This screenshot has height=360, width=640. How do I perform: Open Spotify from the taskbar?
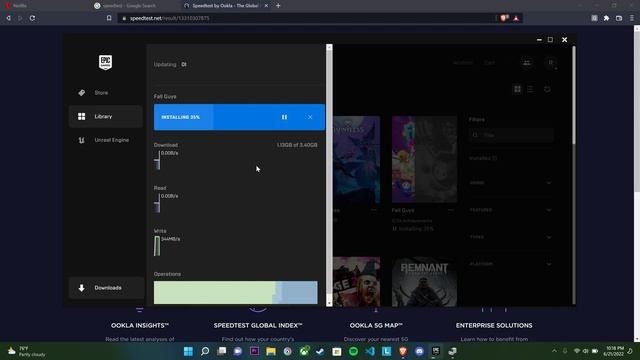(x=353, y=351)
